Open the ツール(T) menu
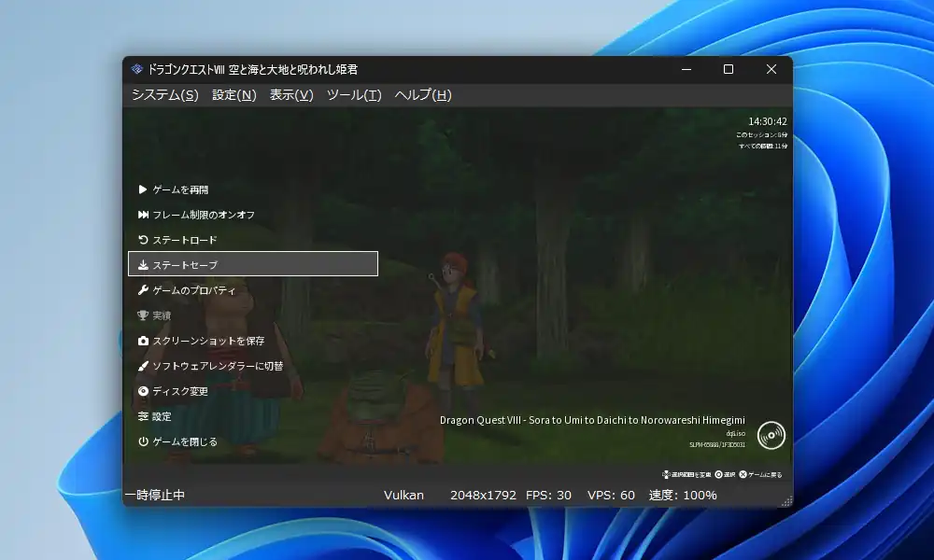Image resolution: width=934 pixels, height=560 pixels. pyautogui.click(x=354, y=95)
